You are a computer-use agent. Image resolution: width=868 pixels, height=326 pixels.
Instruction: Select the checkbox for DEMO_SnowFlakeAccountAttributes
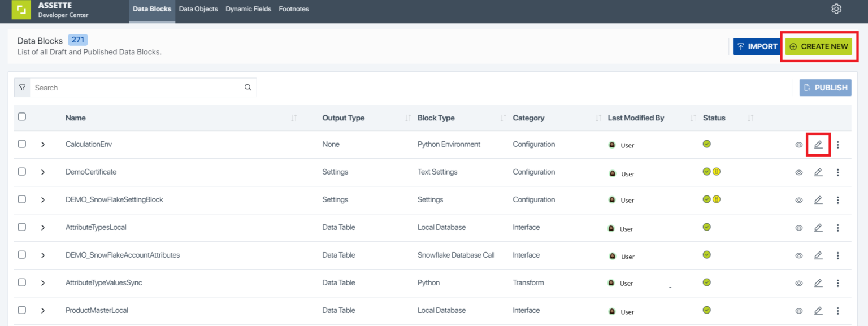[21, 254]
